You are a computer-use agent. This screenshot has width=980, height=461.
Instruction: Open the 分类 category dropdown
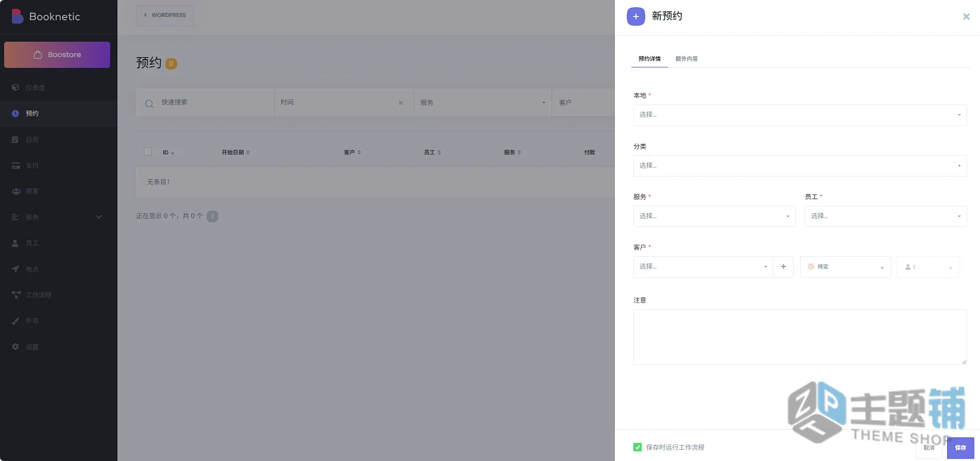click(x=800, y=166)
